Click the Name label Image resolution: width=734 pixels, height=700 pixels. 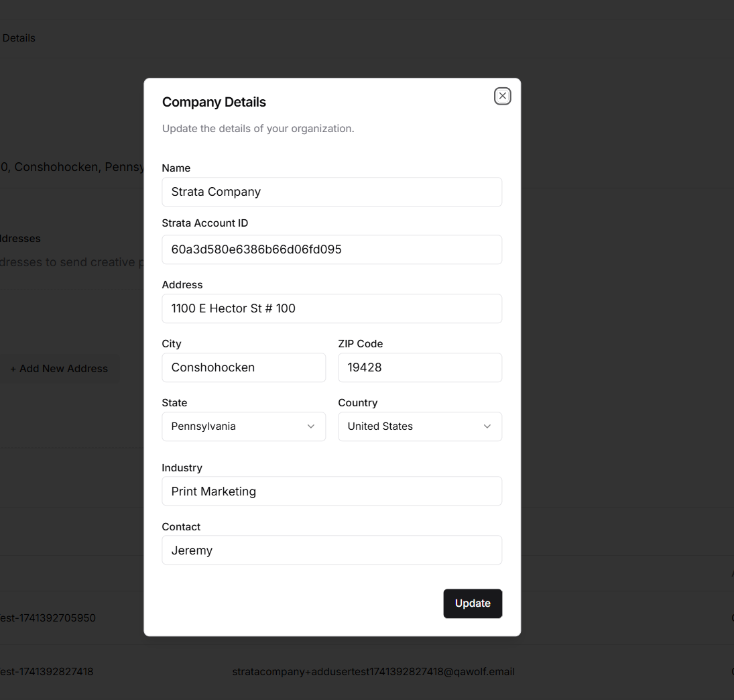176,168
